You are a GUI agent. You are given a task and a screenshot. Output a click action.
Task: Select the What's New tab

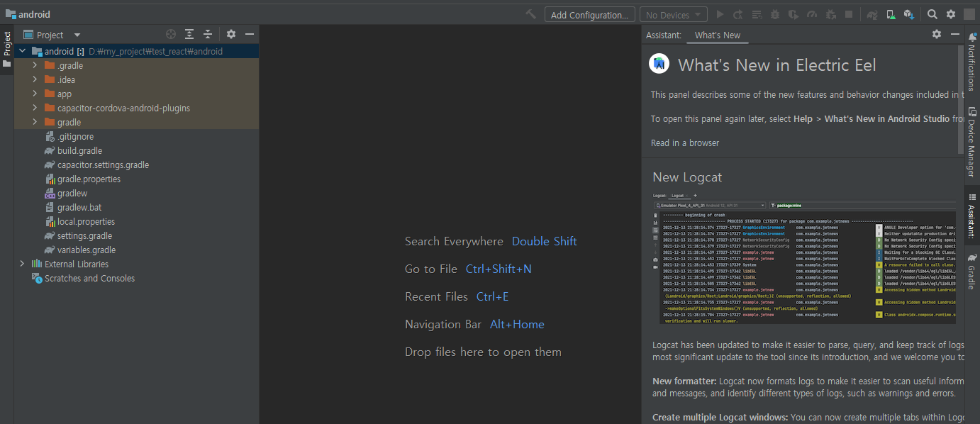[x=717, y=35]
